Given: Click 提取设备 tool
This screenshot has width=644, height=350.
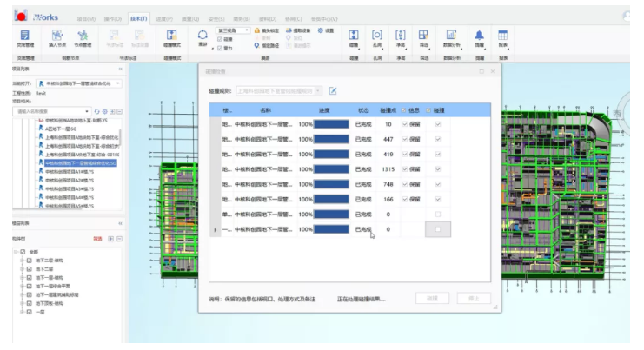Looking at the screenshot, I should click(298, 30).
